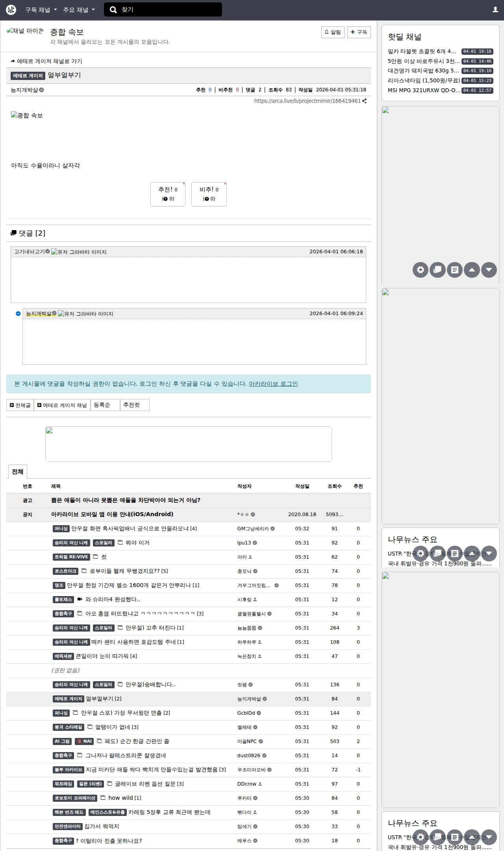Viewport: 504px width, 851px height.
Task: Click the verified badge beside dust0826
Action: 264,756
